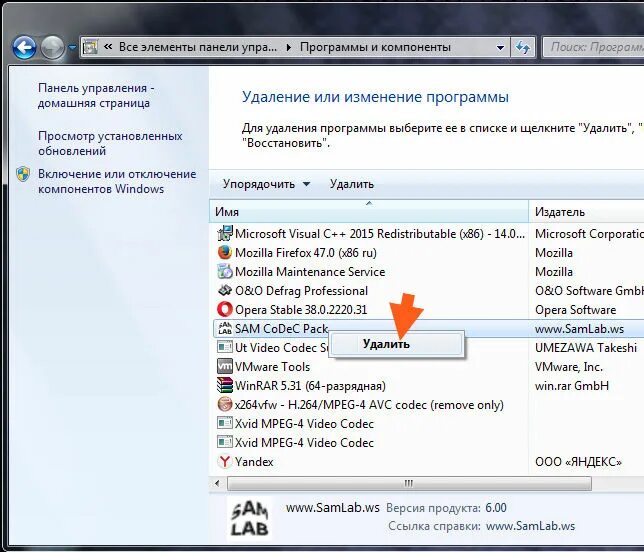The width and height of the screenshot is (644, 552).
Task: Click the Mozilla Maintenance Service icon
Action: [225, 271]
